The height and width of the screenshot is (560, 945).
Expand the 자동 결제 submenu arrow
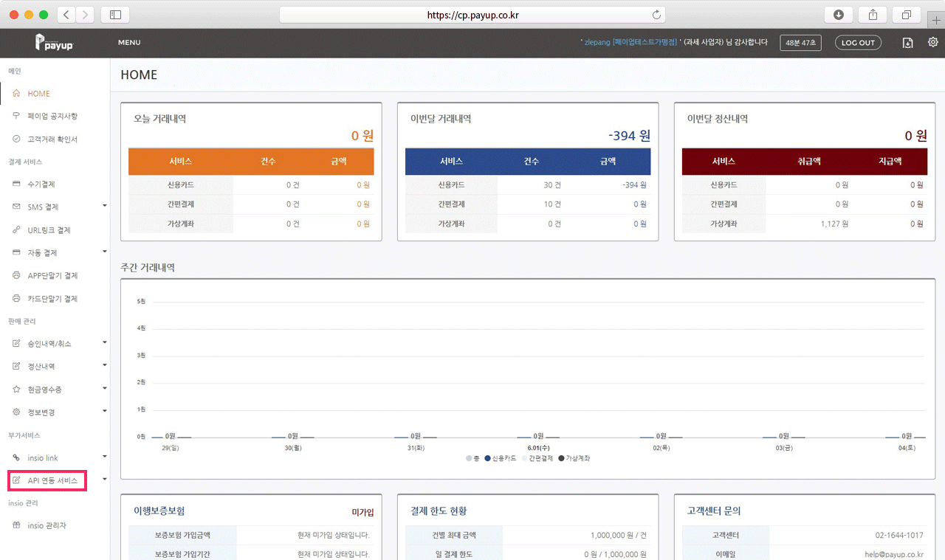pyautogui.click(x=104, y=252)
